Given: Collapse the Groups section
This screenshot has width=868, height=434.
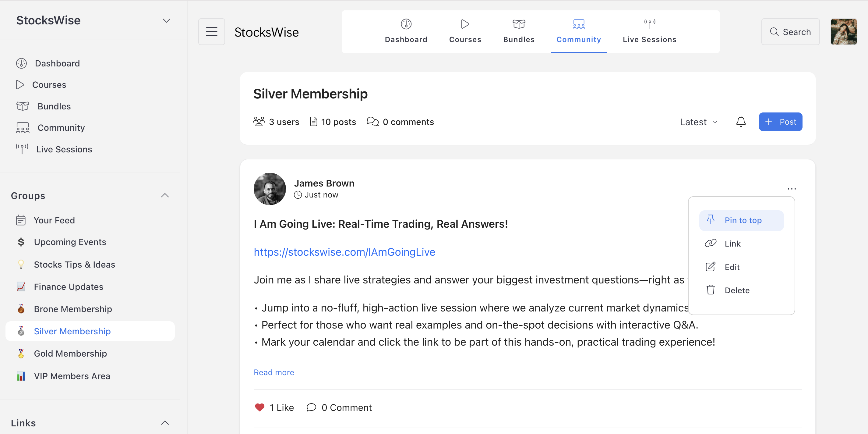Looking at the screenshot, I should tap(165, 196).
